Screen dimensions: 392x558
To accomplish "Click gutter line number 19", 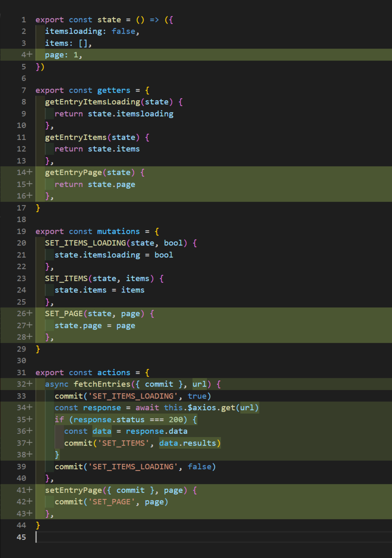I will (21, 232).
